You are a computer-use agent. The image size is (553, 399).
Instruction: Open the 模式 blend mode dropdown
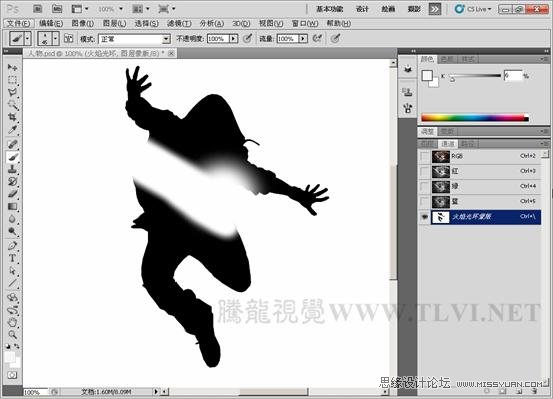click(x=166, y=39)
